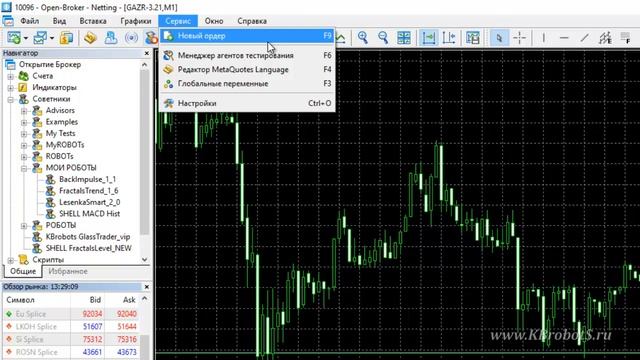Open the Файл menu
The width and height of the screenshot is (640, 360).
29,21
